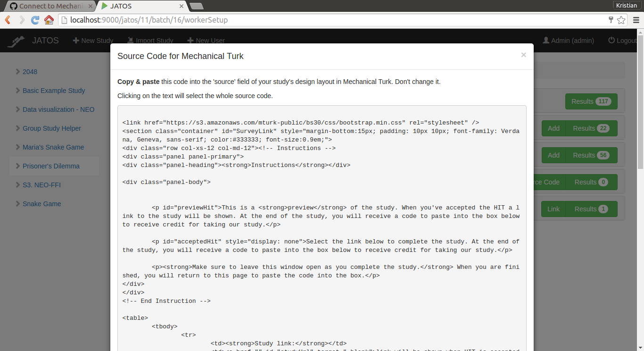
Task: Click the Admin user icon
Action: click(x=546, y=41)
